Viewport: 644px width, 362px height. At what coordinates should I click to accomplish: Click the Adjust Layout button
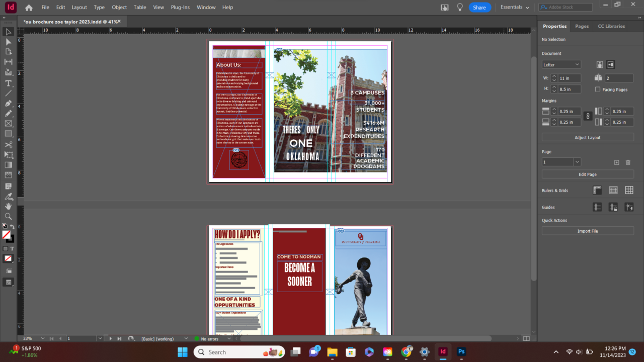point(588,137)
